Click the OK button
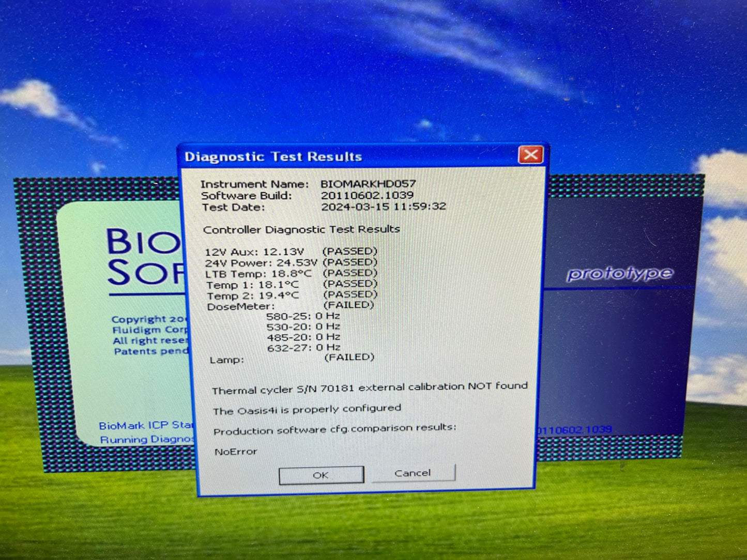 321,475
